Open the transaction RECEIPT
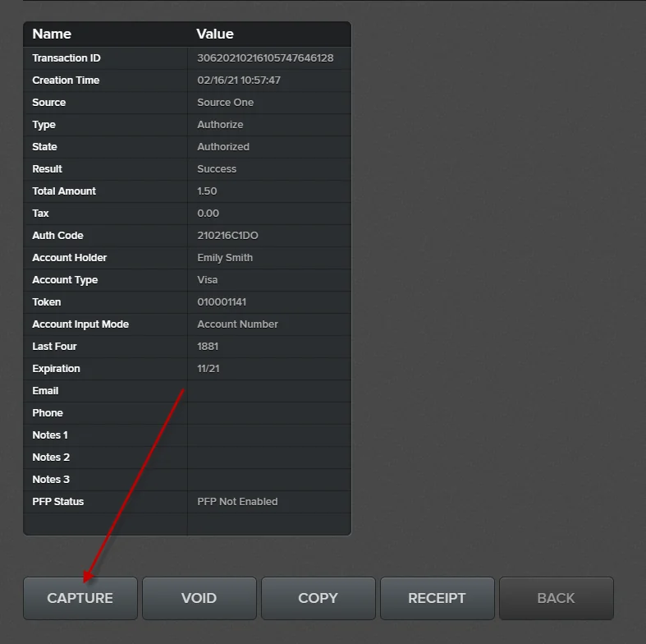The width and height of the screenshot is (646, 644). tap(437, 598)
